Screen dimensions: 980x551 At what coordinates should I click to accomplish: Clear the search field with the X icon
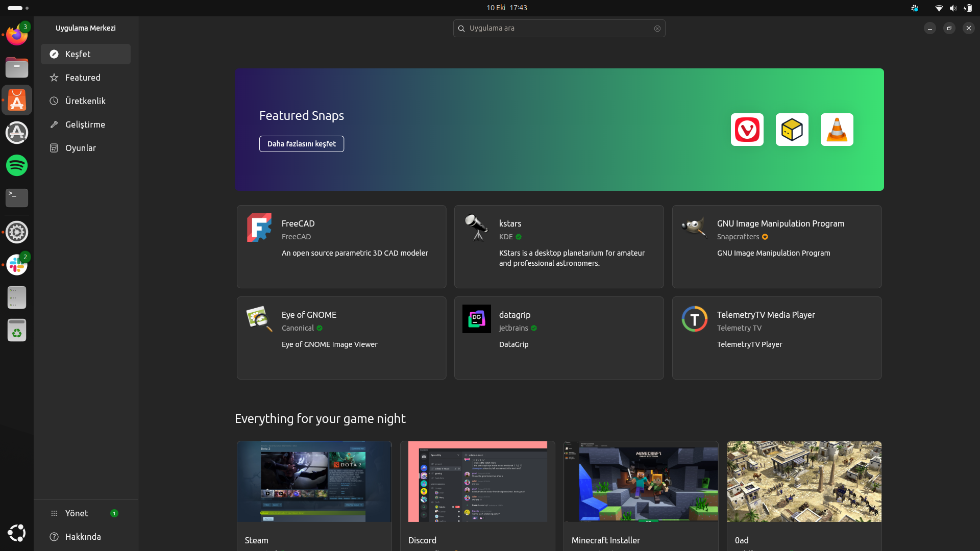coord(657,29)
